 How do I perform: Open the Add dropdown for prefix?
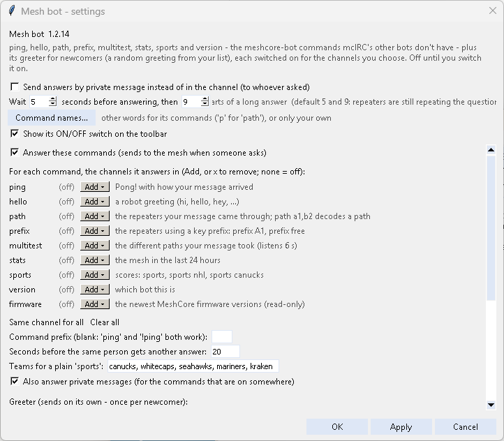coord(94,231)
